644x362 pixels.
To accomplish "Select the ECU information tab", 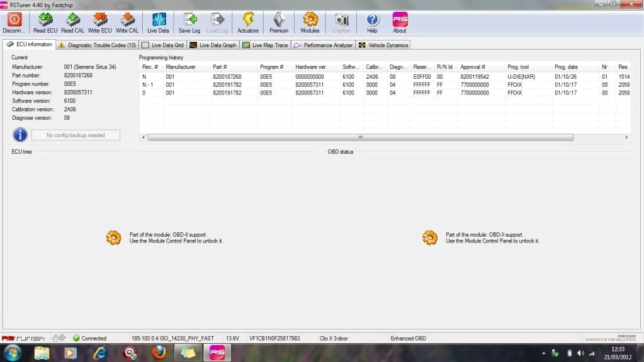I will pyautogui.click(x=29, y=44).
